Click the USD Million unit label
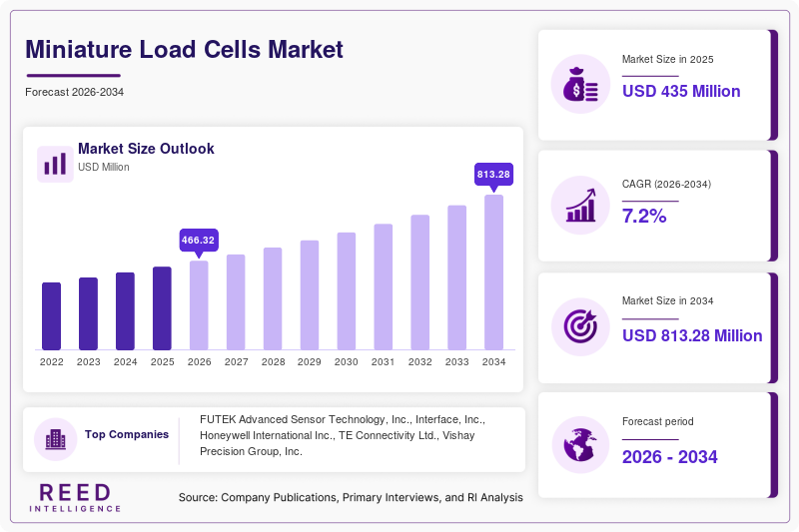 [x=104, y=167]
